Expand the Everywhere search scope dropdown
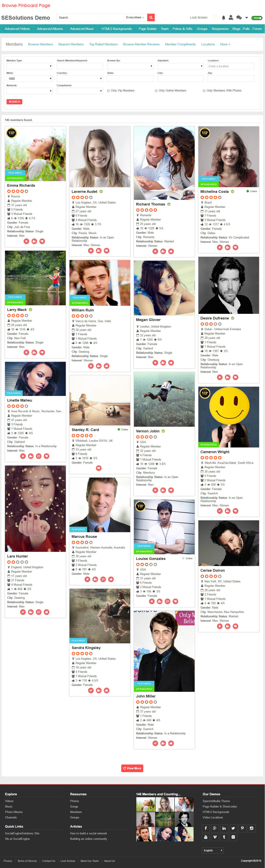This screenshot has height=868, width=265. [135, 17]
